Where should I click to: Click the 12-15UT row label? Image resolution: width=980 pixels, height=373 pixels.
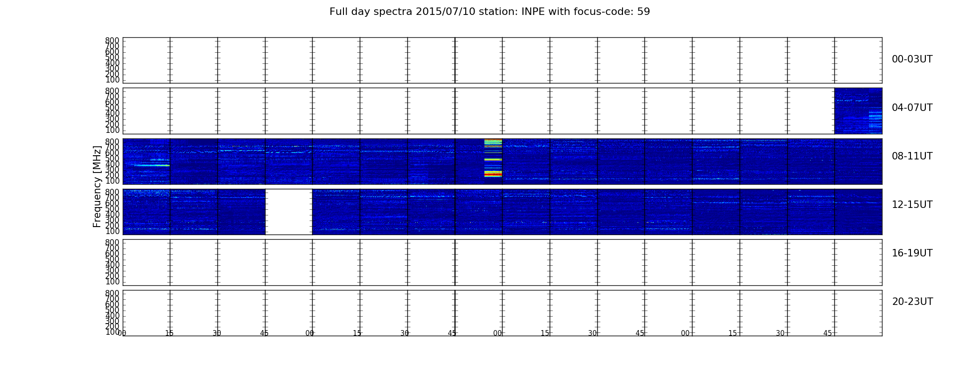912,205
